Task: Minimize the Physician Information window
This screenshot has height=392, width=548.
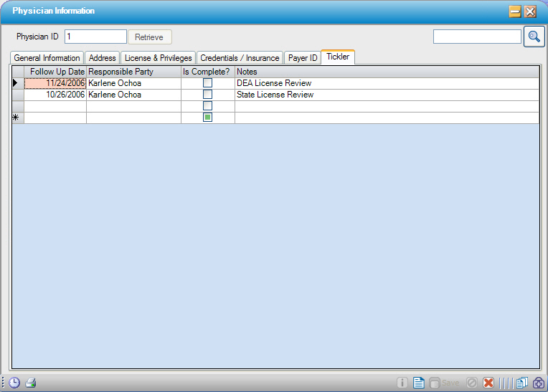Action: (515, 11)
